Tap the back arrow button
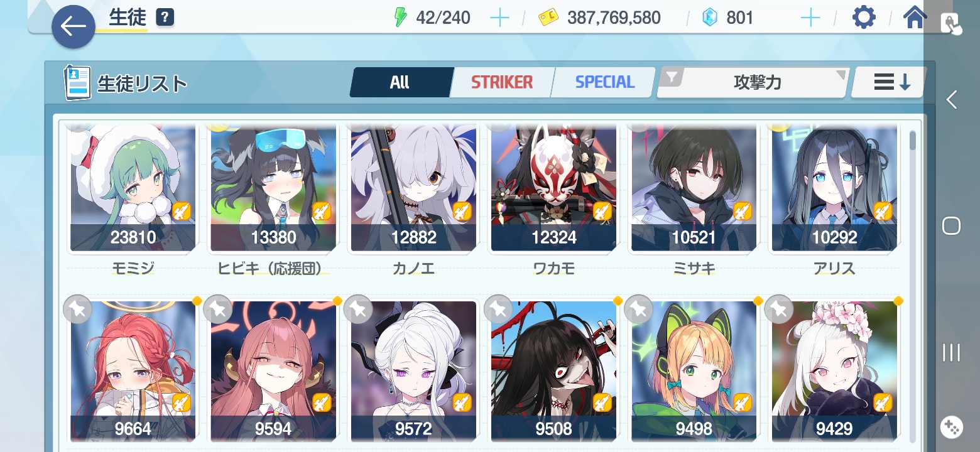 (73, 27)
